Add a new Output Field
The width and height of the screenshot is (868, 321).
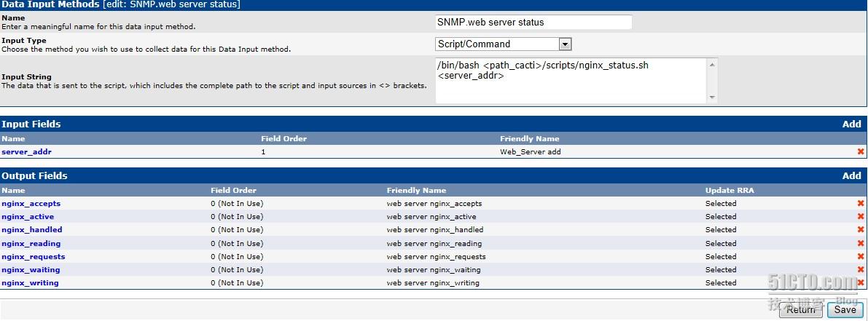(x=851, y=175)
